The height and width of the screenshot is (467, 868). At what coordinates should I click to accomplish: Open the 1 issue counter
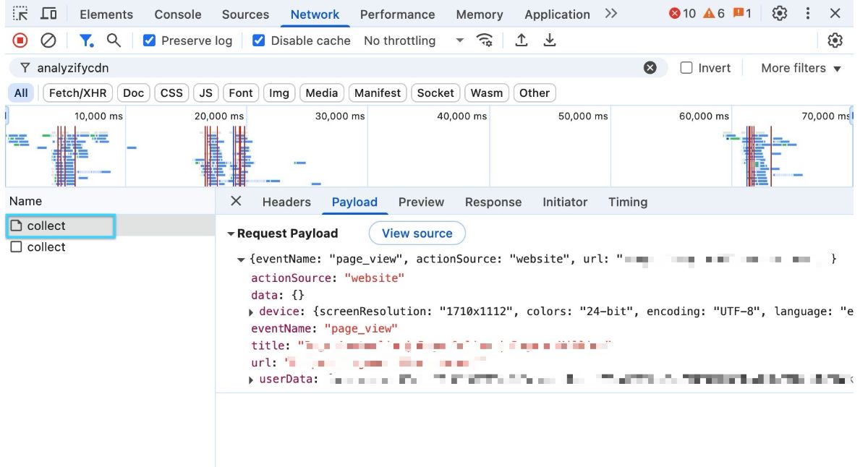(742, 14)
